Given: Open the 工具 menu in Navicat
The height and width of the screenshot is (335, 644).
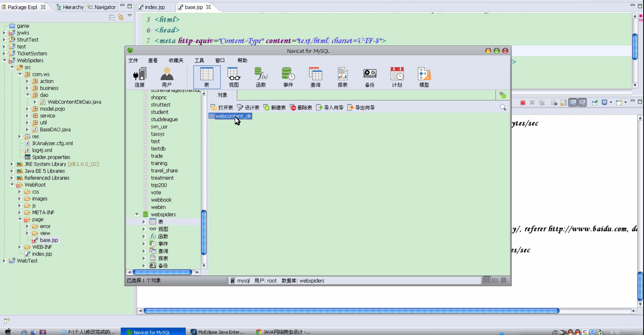Looking at the screenshot, I should [199, 61].
